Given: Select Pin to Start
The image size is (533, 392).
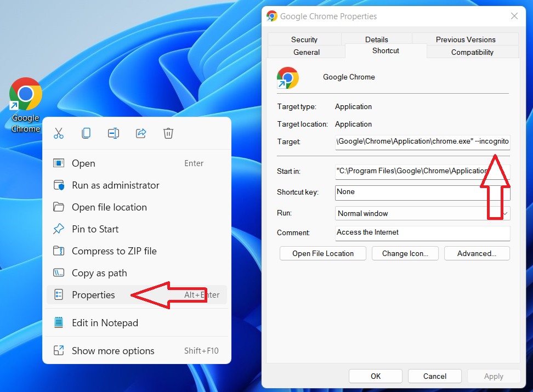Looking at the screenshot, I should coord(137,229).
